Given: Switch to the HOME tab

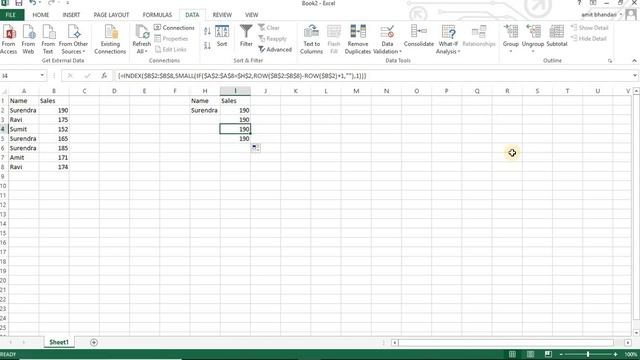Looking at the screenshot, I should 41,15.
